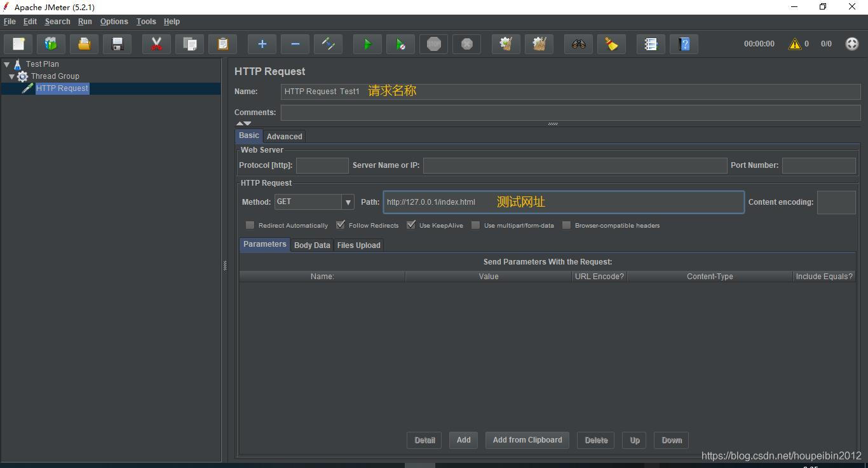
Task: Click the Comments input field
Action: coord(571,113)
